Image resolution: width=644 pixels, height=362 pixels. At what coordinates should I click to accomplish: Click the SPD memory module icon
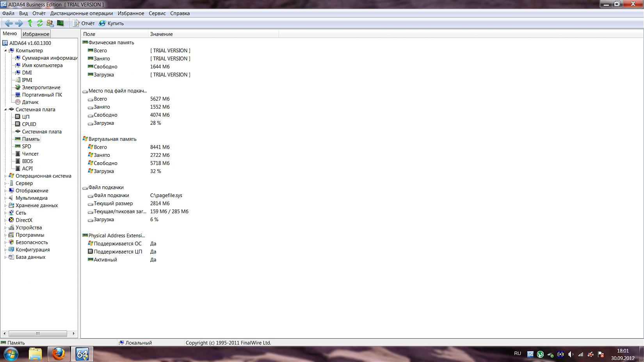(x=18, y=146)
